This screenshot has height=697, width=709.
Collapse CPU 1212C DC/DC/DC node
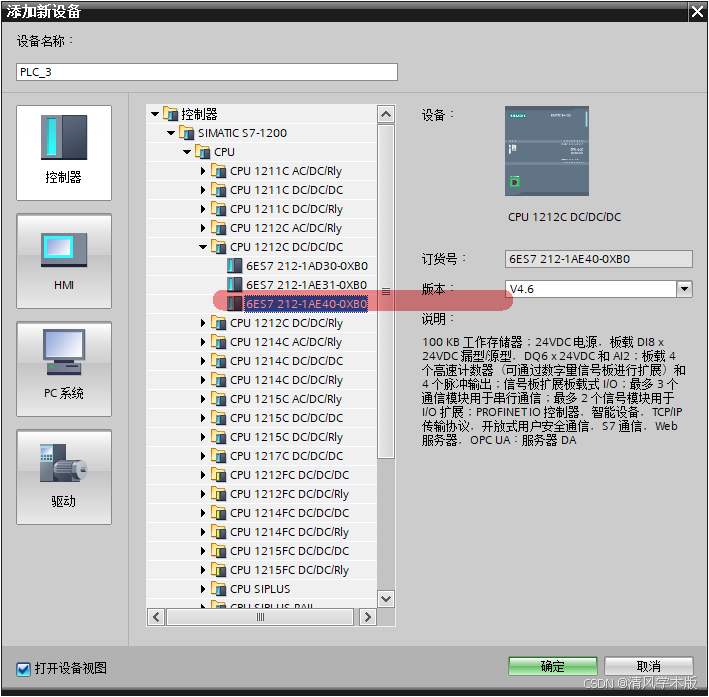coord(203,247)
